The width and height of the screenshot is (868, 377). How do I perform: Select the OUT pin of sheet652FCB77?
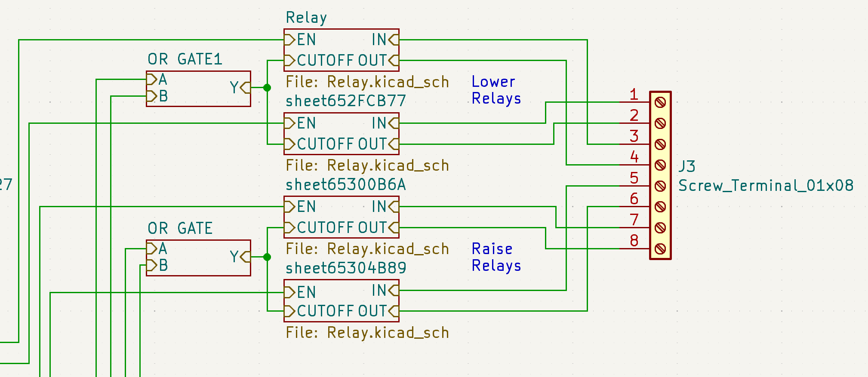pos(379,144)
